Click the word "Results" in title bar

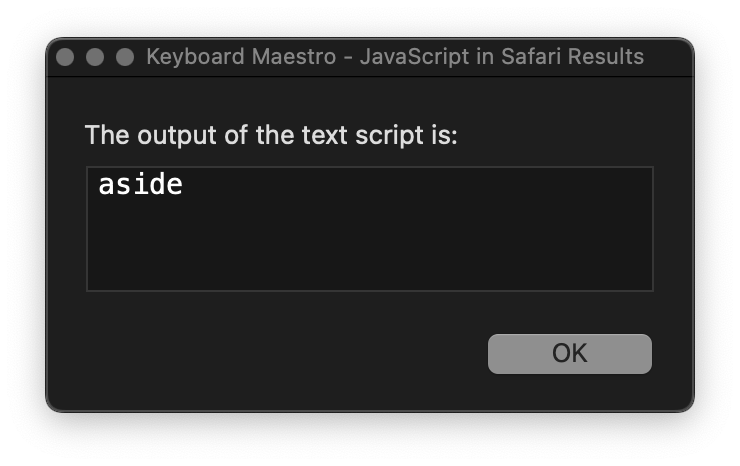606,57
